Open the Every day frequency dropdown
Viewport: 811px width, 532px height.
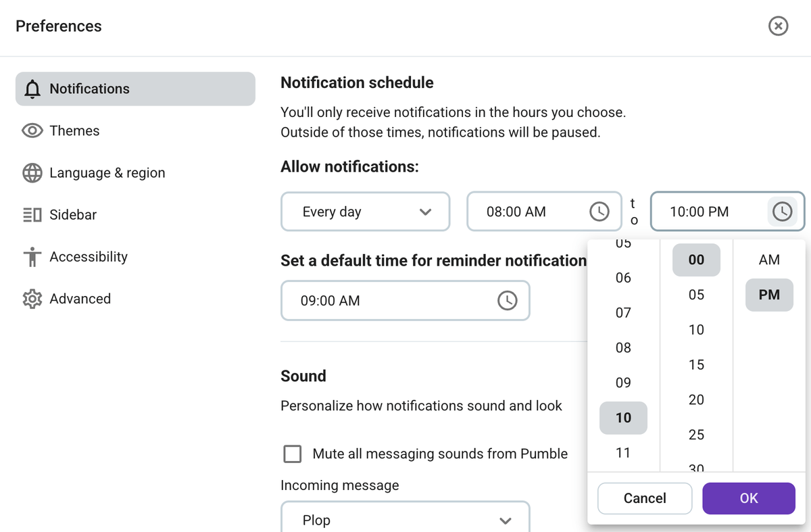[x=365, y=212]
